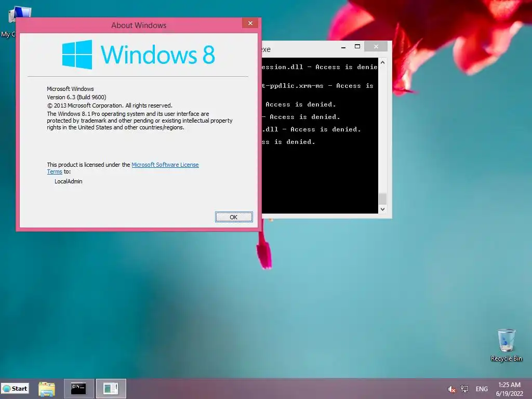The width and height of the screenshot is (532, 399).
Task: Click the command prompt scrollbar thumb
Action: coord(382,199)
